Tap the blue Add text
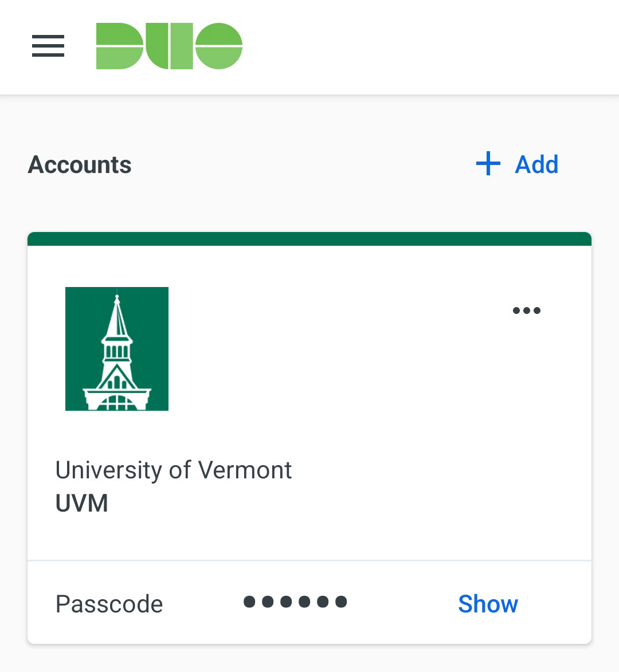 coord(536,164)
